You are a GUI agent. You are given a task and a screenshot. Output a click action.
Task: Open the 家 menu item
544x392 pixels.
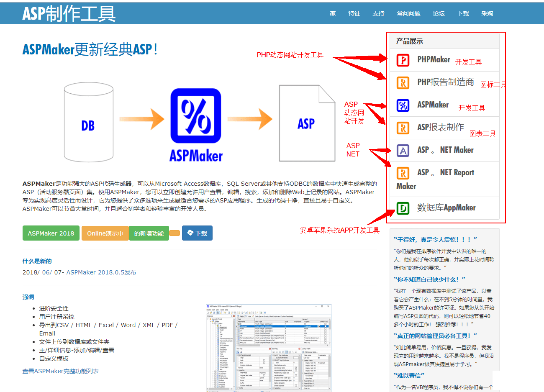pos(333,13)
